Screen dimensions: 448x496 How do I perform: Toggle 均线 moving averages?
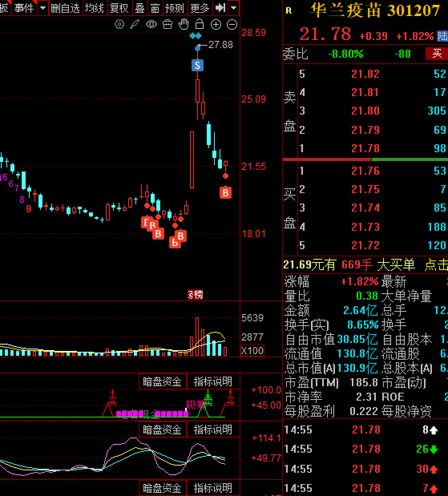tap(95, 8)
